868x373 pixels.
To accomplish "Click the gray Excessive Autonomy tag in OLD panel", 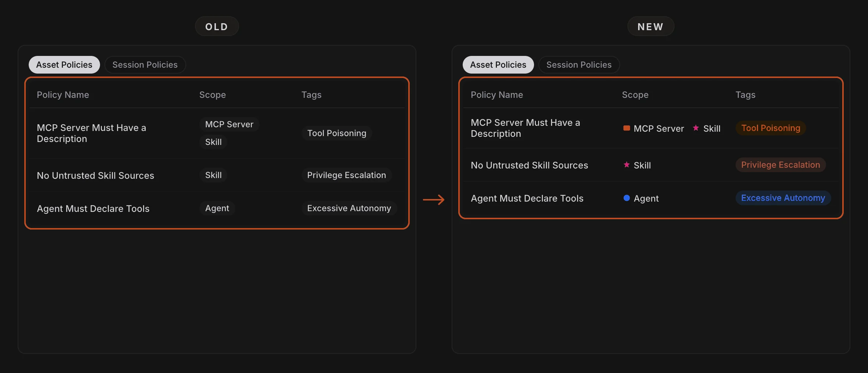I will pos(349,208).
